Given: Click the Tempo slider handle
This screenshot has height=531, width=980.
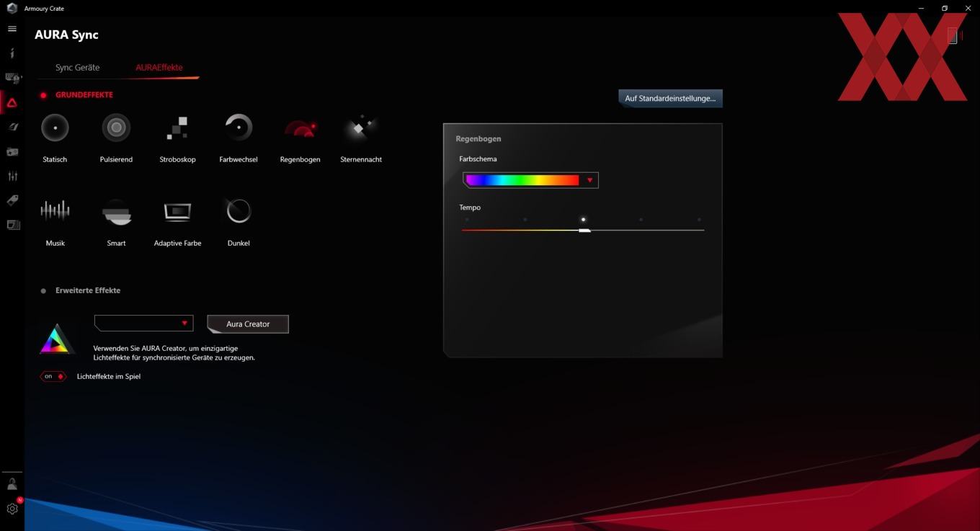Looking at the screenshot, I should click(584, 230).
